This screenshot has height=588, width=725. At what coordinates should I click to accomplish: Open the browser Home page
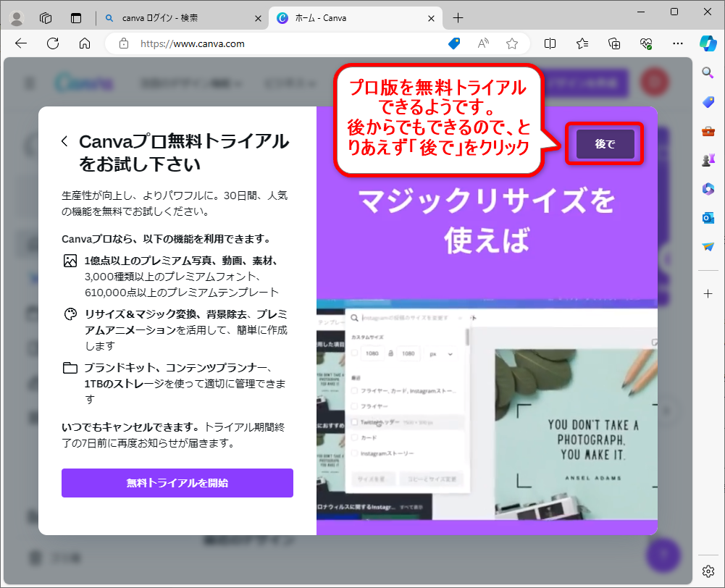[85, 43]
